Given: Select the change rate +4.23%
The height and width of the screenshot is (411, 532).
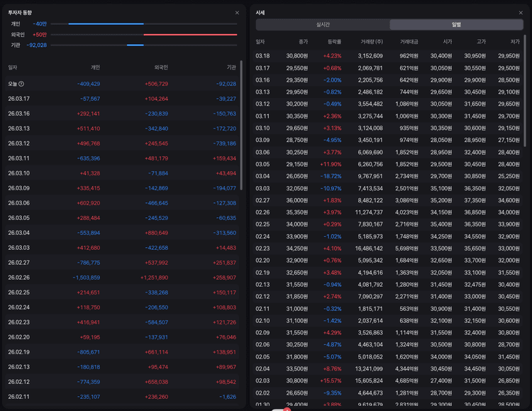Looking at the screenshot, I should (x=332, y=56).
